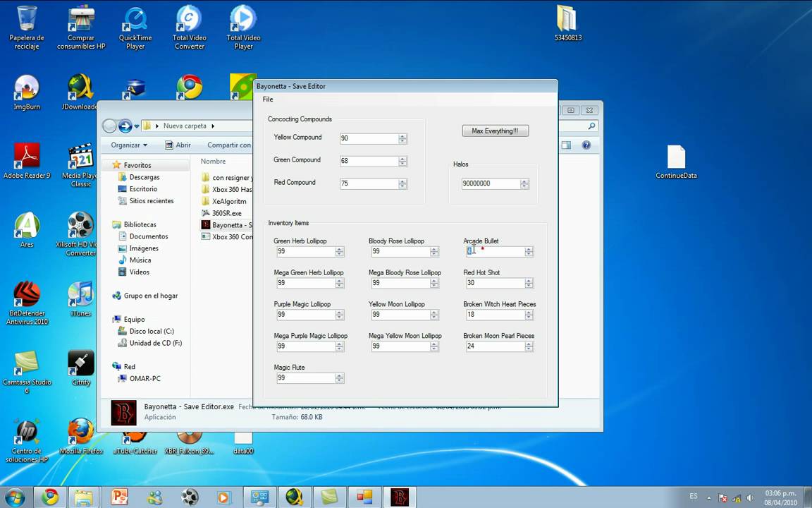Adjust the Halos spinner arrows
The width and height of the screenshot is (812, 508).
(x=524, y=183)
